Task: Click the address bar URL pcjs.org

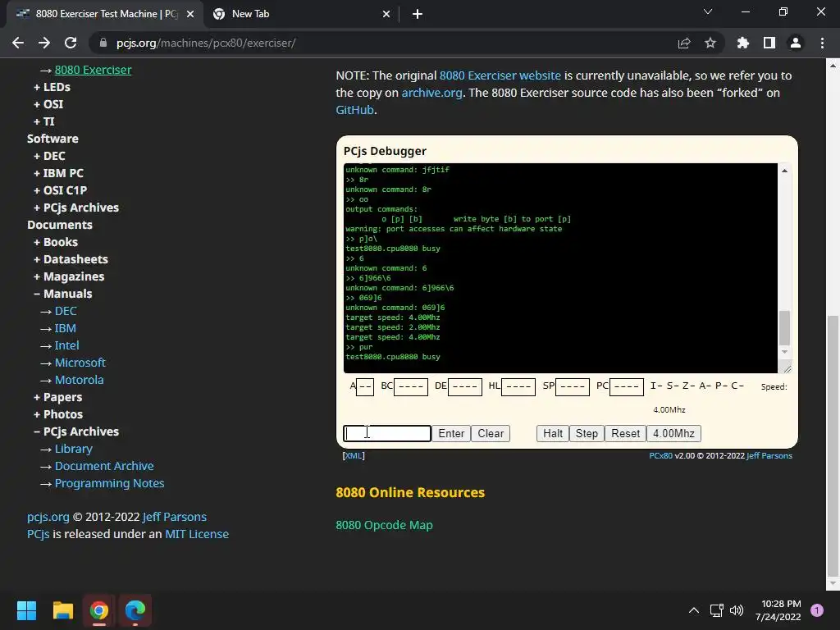Action: pyautogui.click(x=206, y=43)
